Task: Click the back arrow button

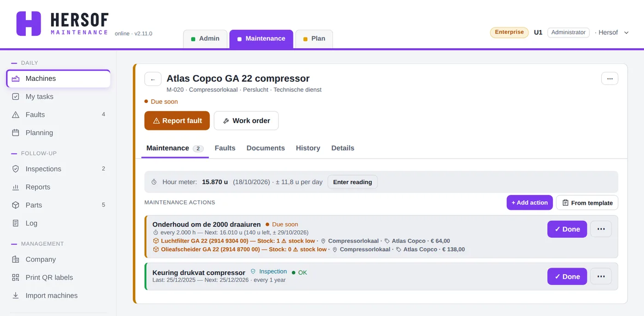Action: 153,79
